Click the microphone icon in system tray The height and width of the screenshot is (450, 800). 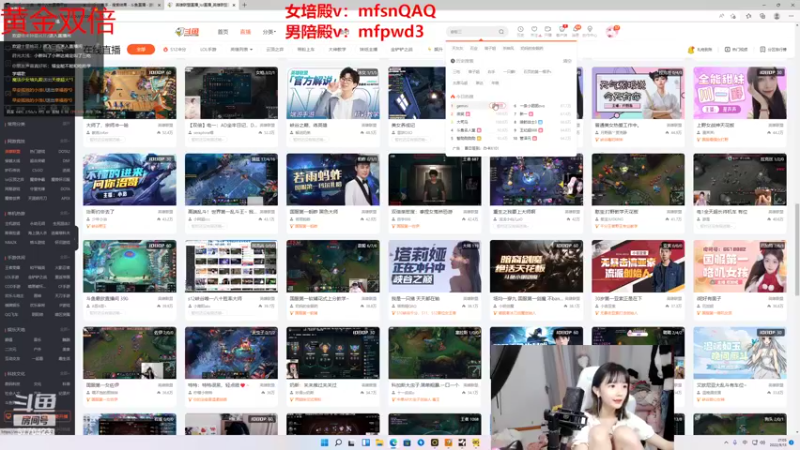(x=735, y=442)
